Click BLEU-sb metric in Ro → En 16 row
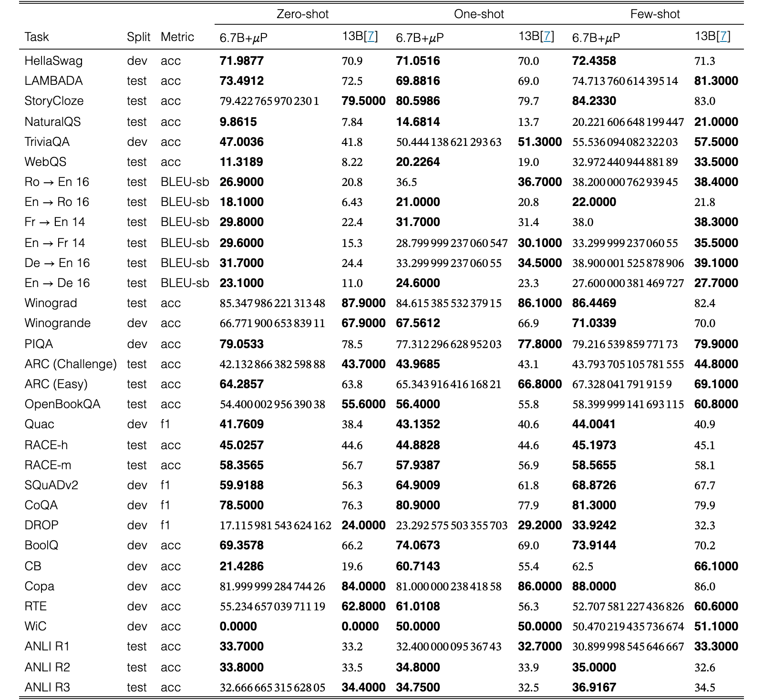This screenshot has width=763, height=700. (185, 182)
